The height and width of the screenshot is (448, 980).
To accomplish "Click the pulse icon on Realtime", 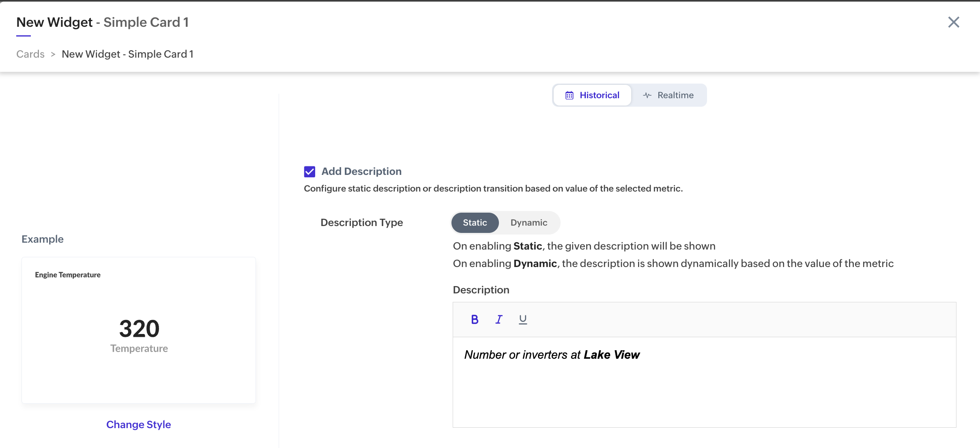I will tap(647, 95).
